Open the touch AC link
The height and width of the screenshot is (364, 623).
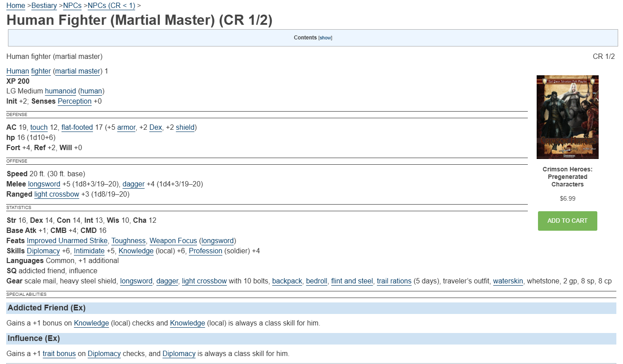[39, 128]
